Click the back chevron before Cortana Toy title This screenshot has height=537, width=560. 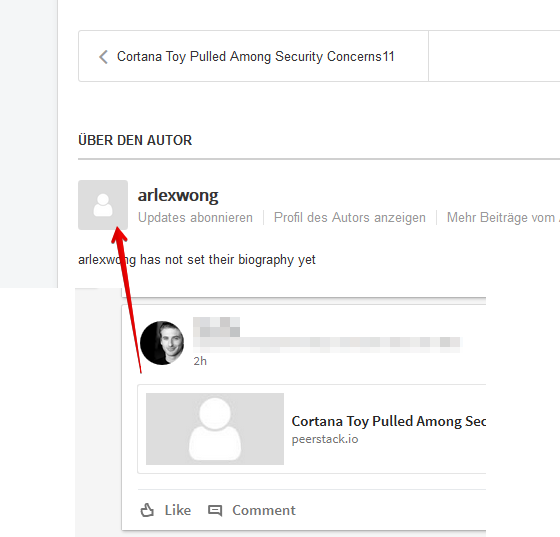pyautogui.click(x=103, y=57)
